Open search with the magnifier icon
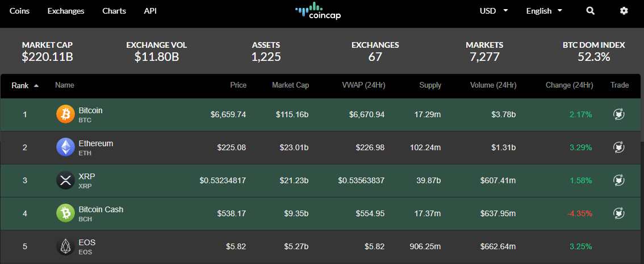This screenshot has height=264, width=644. 591,11
